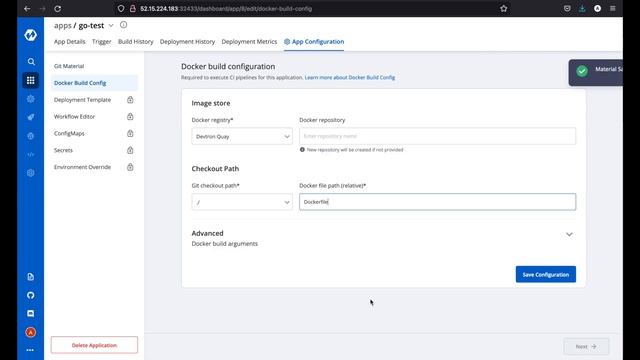Switch to the Deployment Metrics tab

click(x=249, y=42)
